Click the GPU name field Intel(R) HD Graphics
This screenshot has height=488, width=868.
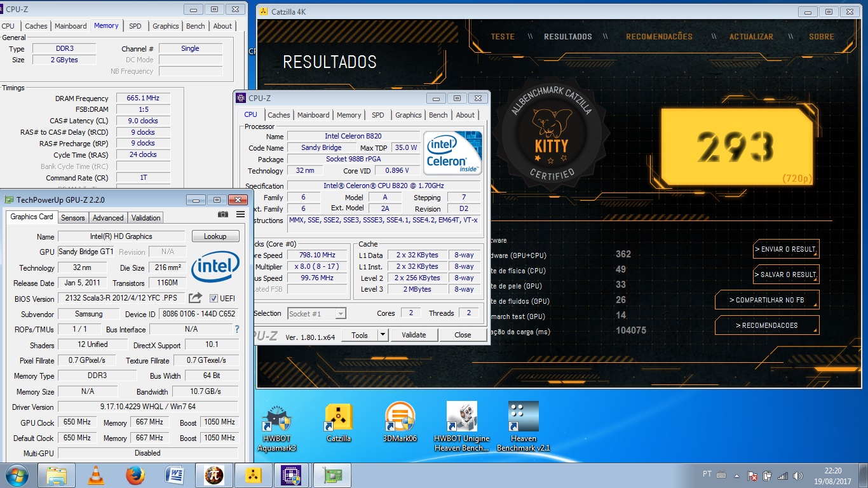[x=121, y=236]
